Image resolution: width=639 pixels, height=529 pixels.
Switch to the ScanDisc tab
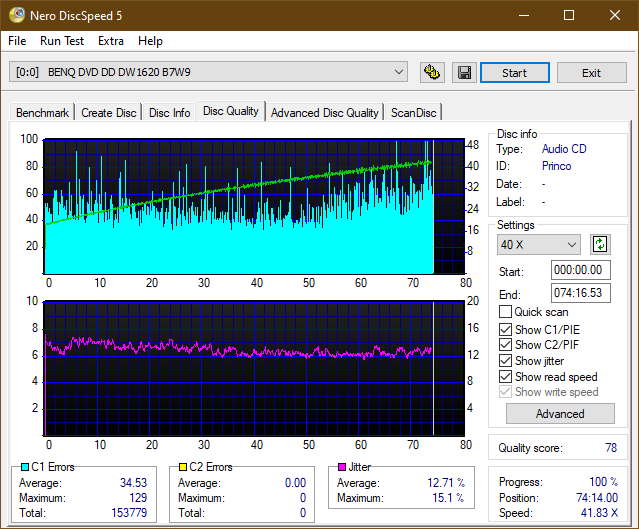(414, 112)
